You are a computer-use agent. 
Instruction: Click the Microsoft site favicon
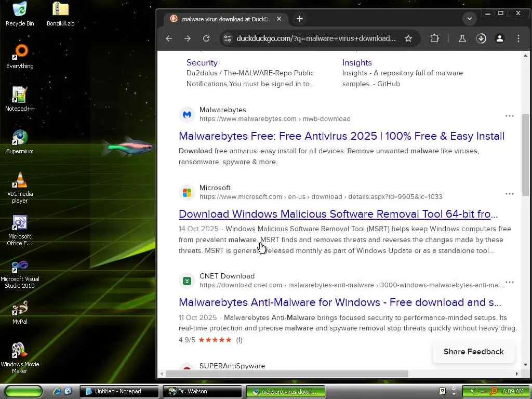coord(187,193)
